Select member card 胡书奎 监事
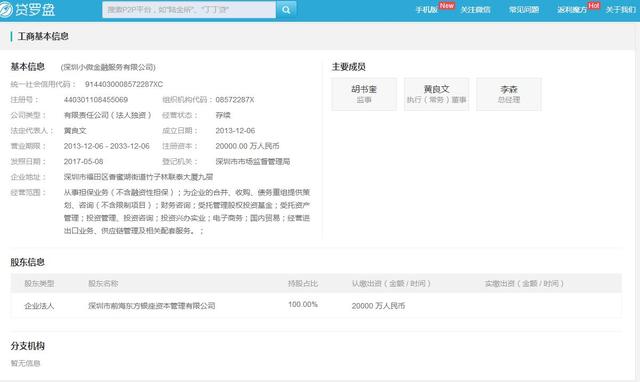640x382 pixels. (364, 94)
